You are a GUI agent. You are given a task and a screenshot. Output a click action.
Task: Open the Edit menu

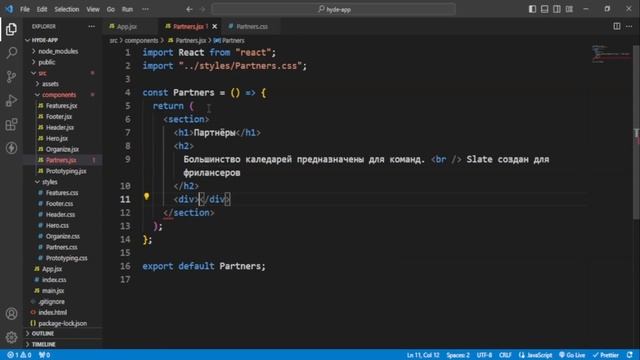click(x=42, y=9)
